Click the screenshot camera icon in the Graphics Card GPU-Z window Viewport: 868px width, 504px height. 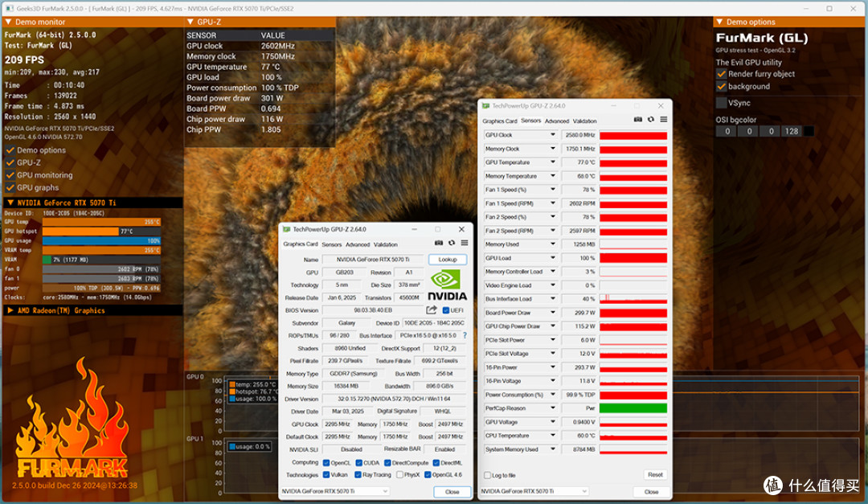[439, 243]
